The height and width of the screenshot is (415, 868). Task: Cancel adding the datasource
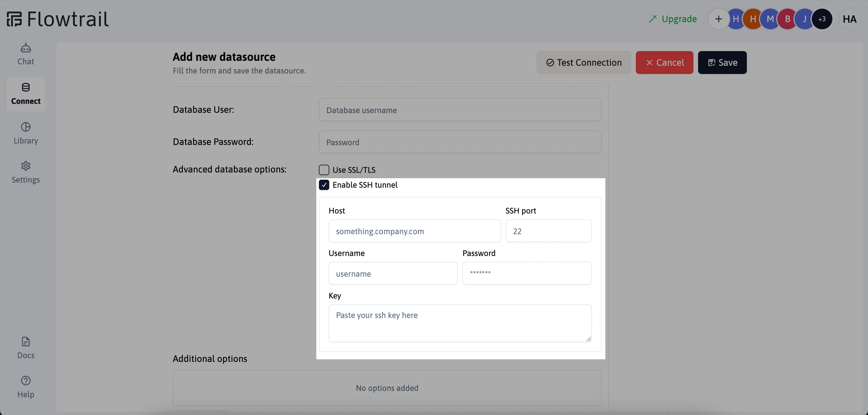point(664,62)
